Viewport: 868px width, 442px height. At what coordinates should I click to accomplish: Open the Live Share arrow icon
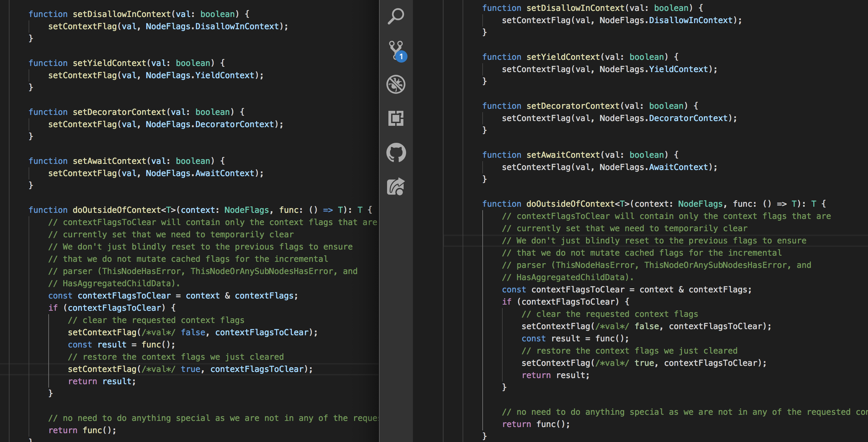point(396,186)
